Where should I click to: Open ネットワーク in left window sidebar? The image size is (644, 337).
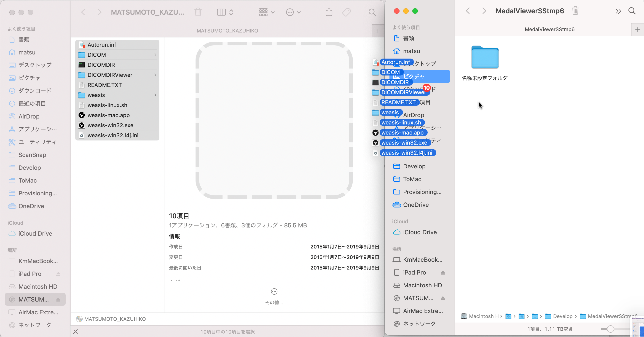pyautogui.click(x=35, y=325)
